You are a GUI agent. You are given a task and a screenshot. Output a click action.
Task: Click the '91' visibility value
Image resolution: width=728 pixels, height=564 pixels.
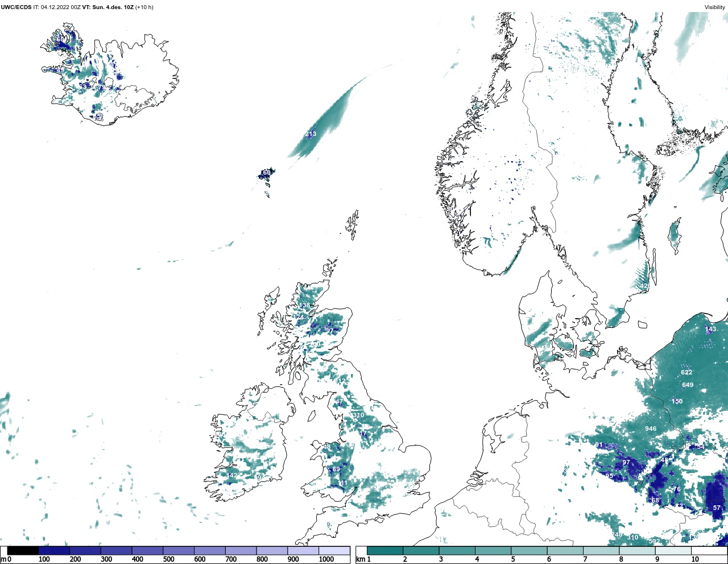pyautogui.click(x=599, y=444)
